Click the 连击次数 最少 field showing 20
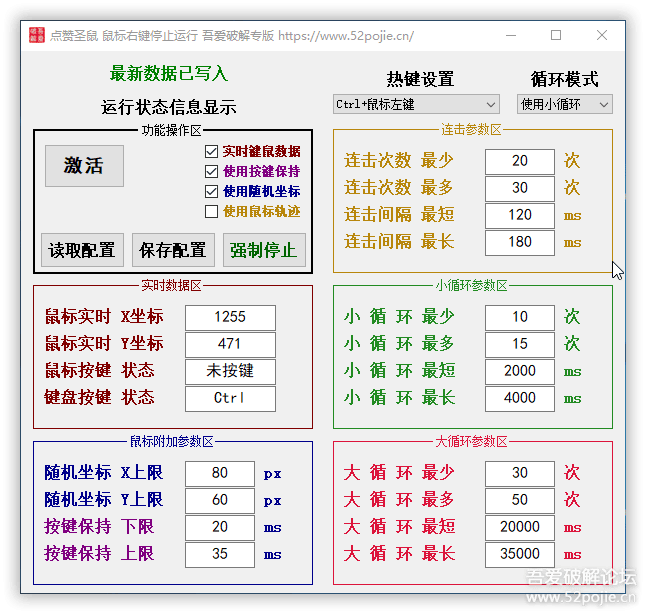646x614 pixels. click(520, 161)
